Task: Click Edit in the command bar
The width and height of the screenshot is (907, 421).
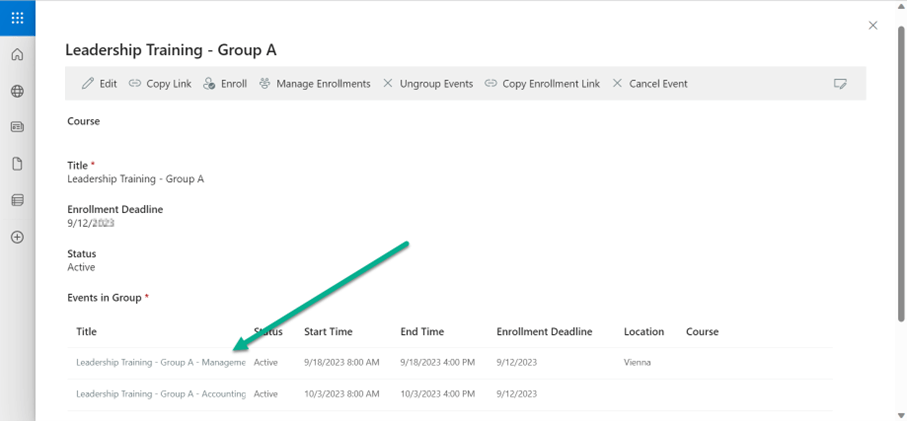Action: (x=99, y=84)
